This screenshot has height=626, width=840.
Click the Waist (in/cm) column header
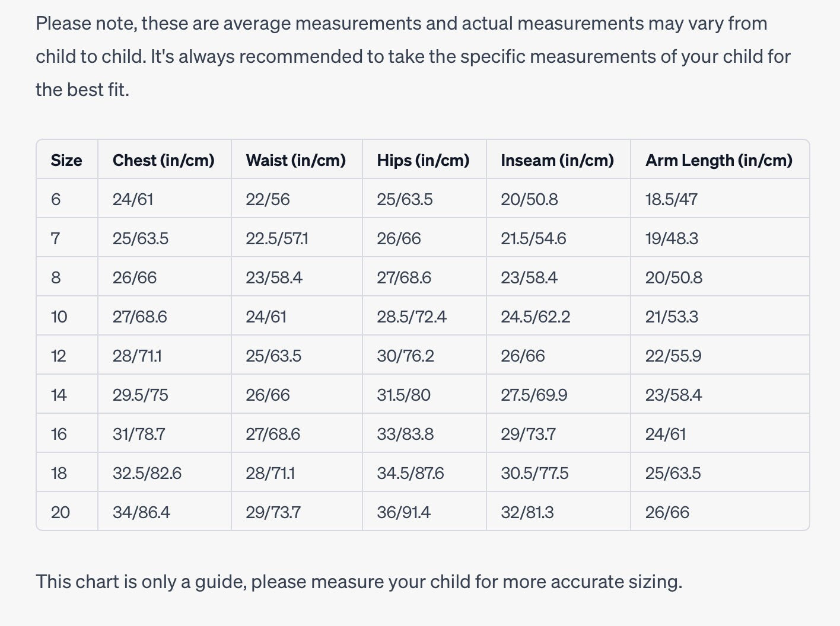coord(296,160)
